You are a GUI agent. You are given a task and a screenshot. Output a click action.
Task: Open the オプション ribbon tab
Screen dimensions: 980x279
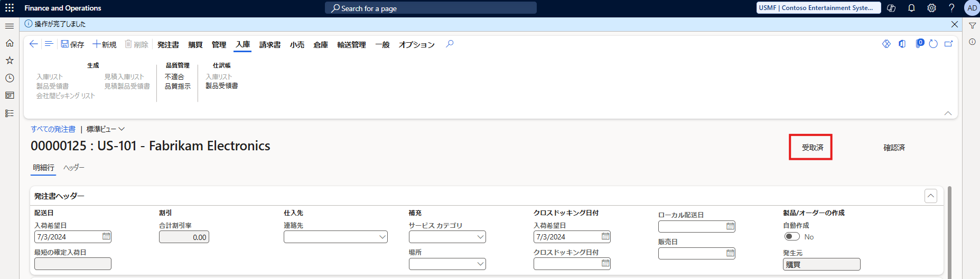point(417,45)
